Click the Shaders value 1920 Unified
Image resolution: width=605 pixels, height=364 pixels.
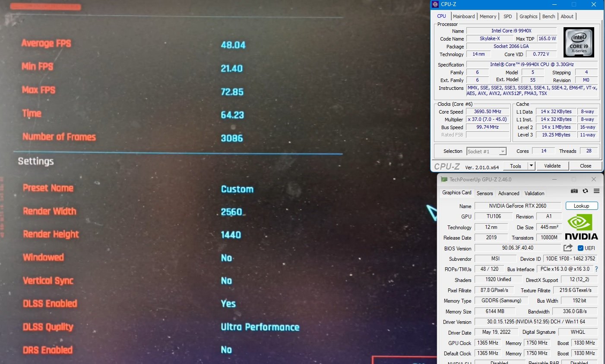coord(498,279)
